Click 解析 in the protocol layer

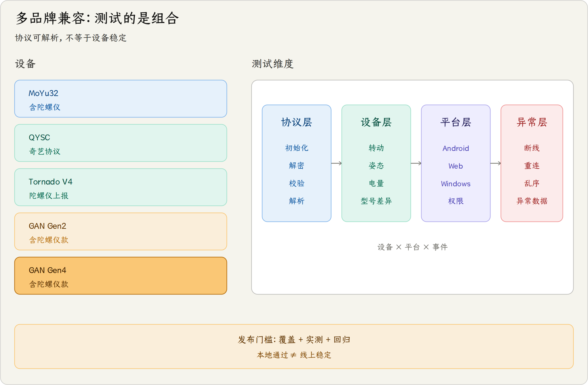point(296,201)
